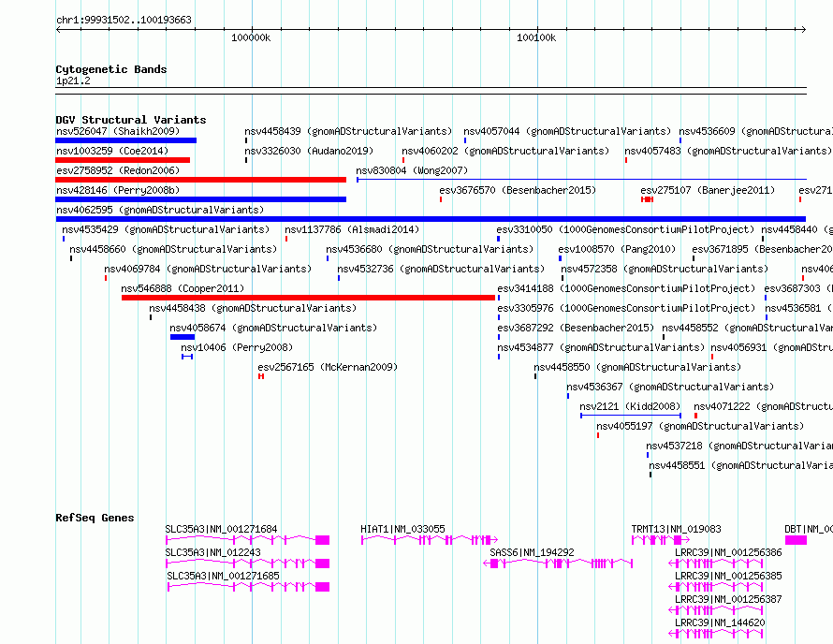Click the 1p21.2 cytogenetic band label
Image resolution: width=833 pixels, height=644 pixels.
(73, 80)
